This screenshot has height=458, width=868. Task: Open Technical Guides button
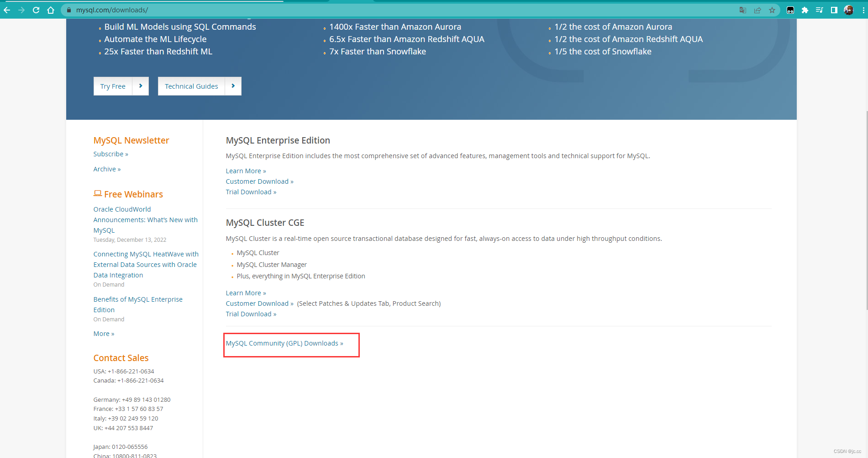(191, 86)
